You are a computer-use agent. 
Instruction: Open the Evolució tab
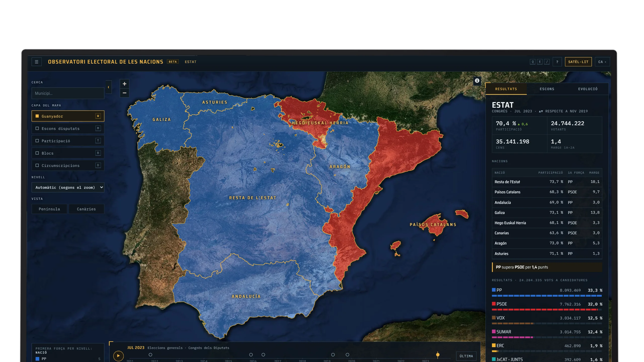588,89
